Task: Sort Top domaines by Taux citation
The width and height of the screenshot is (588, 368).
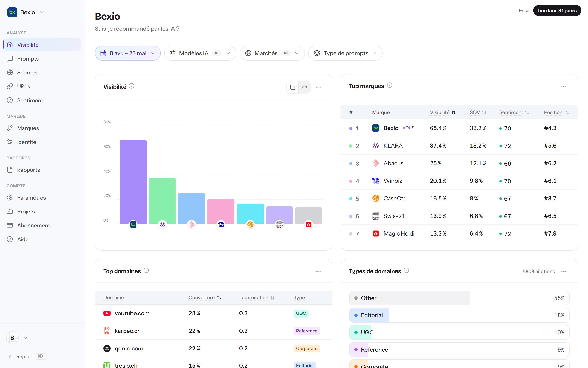Action: [x=257, y=297]
